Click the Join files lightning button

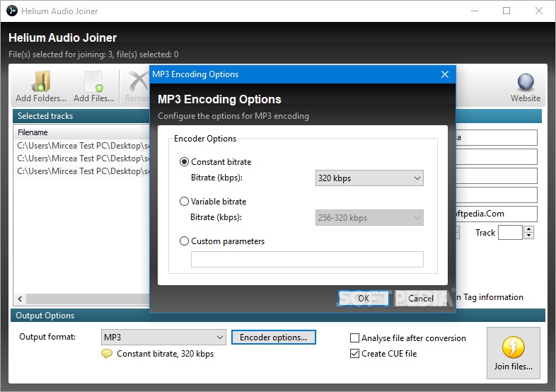pyautogui.click(x=513, y=352)
